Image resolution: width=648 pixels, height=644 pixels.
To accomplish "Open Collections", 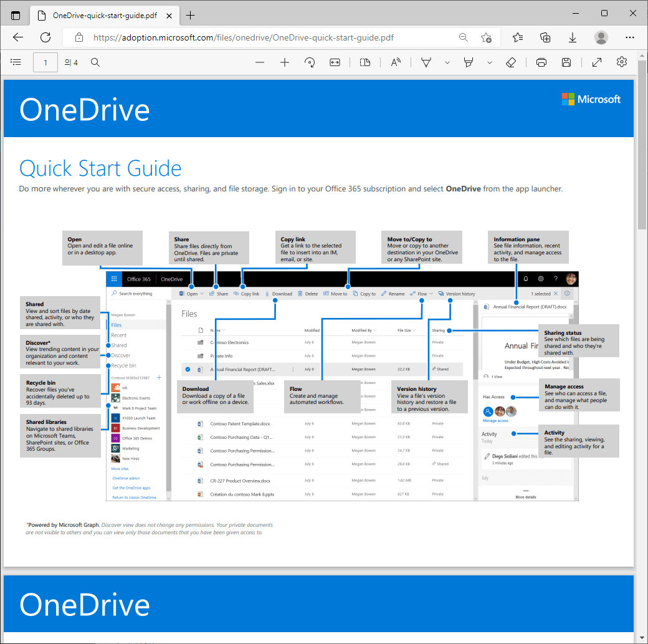I will point(545,37).
